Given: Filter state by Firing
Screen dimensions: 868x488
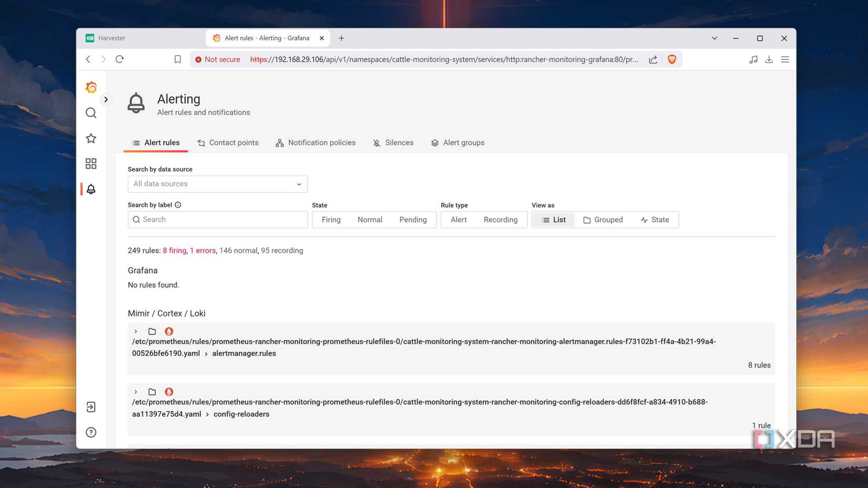Looking at the screenshot, I should [x=331, y=220].
